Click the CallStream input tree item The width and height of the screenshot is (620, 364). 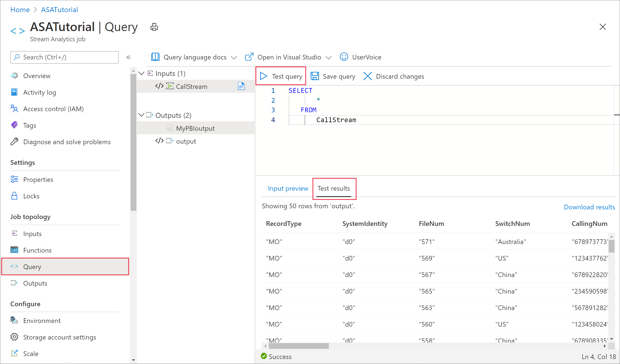(x=191, y=86)
